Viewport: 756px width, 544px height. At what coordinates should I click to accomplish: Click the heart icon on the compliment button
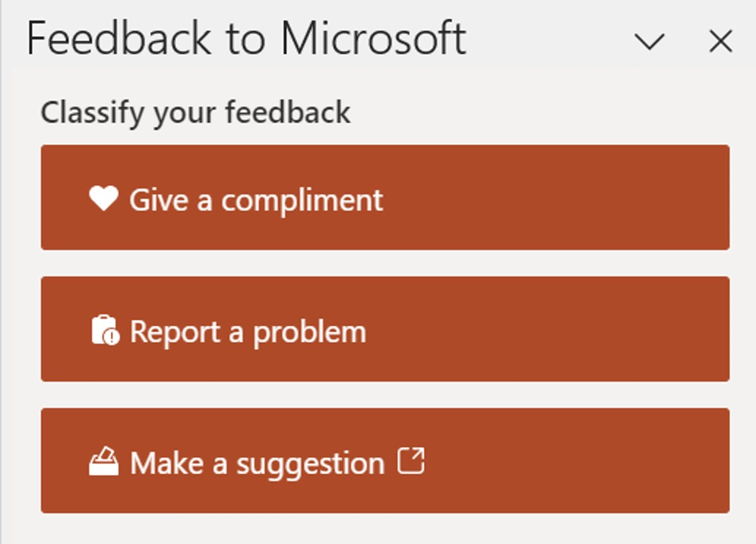tap(104, 198)
